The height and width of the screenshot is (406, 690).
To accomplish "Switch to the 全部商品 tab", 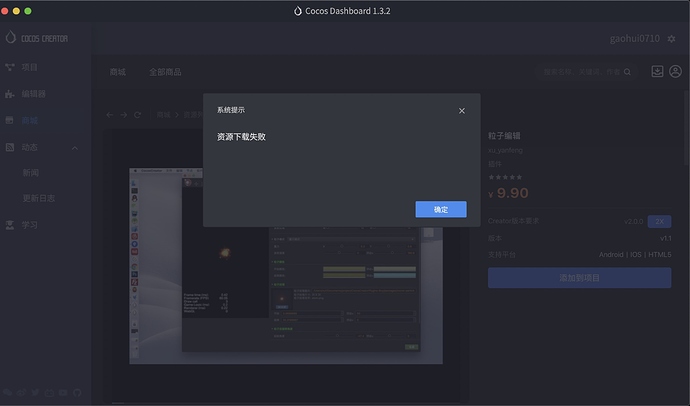I will (165, 72).
